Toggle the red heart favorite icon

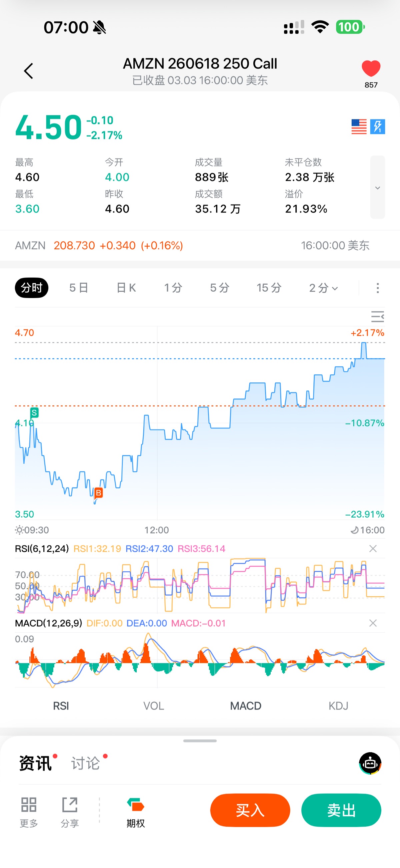[x=371, y=69]
